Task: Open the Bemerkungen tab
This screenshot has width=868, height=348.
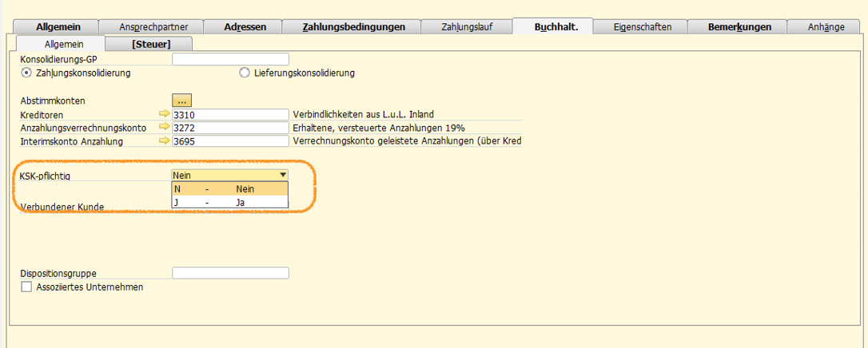Action: 739,27
